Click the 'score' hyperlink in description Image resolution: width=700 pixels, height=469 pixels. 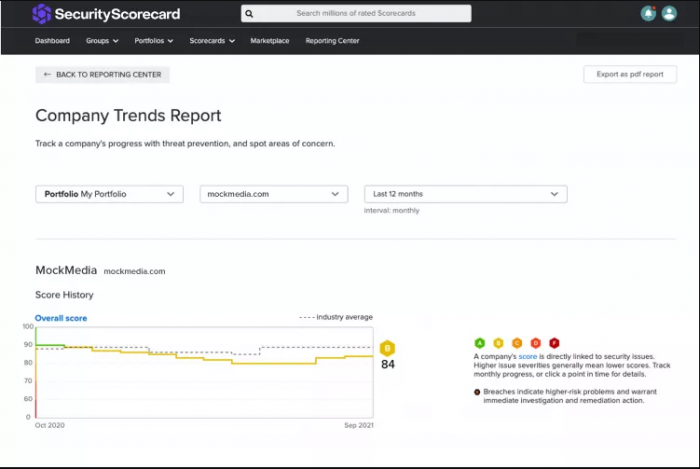[527, 357]
